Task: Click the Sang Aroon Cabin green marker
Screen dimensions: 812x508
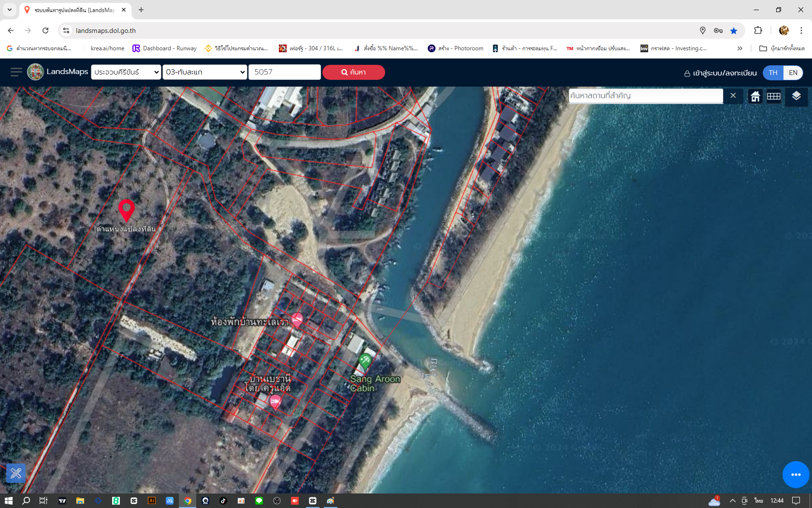Action: click(365, 360)
